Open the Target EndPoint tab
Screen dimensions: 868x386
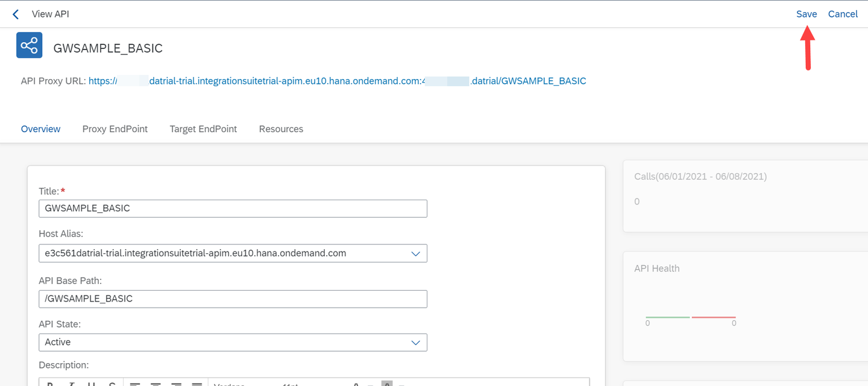(203, 129)
